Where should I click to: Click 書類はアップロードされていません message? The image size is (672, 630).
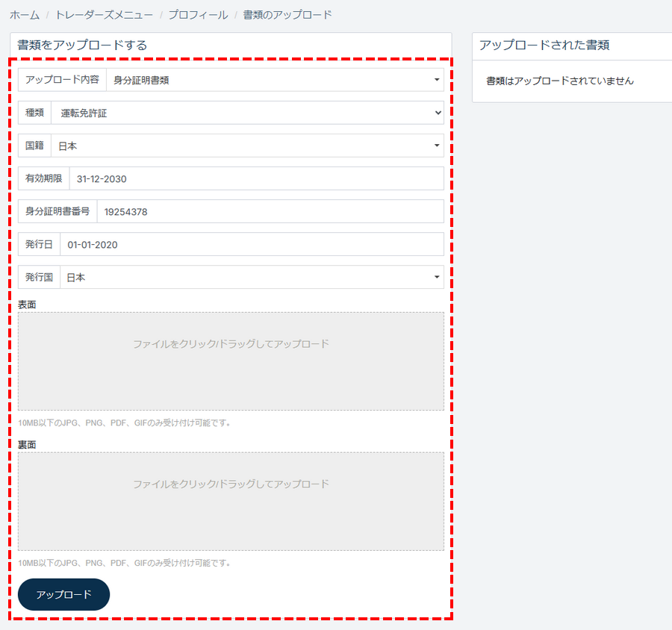[x=560, y=81]
